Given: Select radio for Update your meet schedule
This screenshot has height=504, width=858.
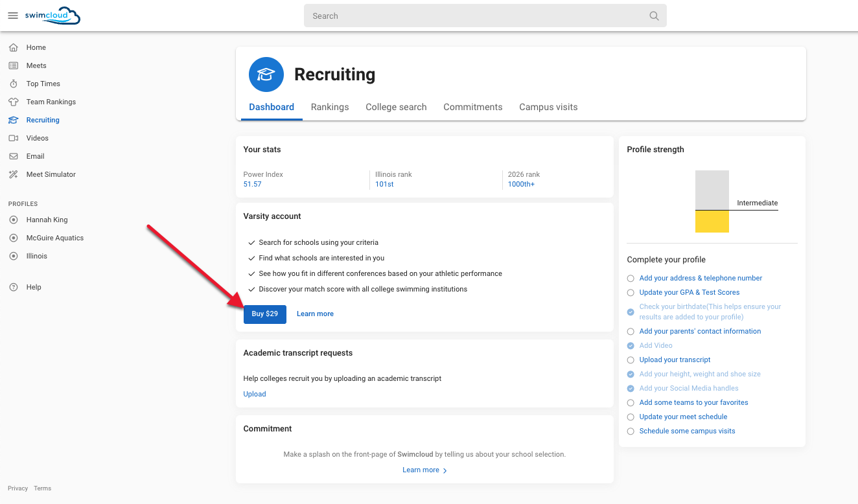Looking at the screenshot, I should coord(631,417).
